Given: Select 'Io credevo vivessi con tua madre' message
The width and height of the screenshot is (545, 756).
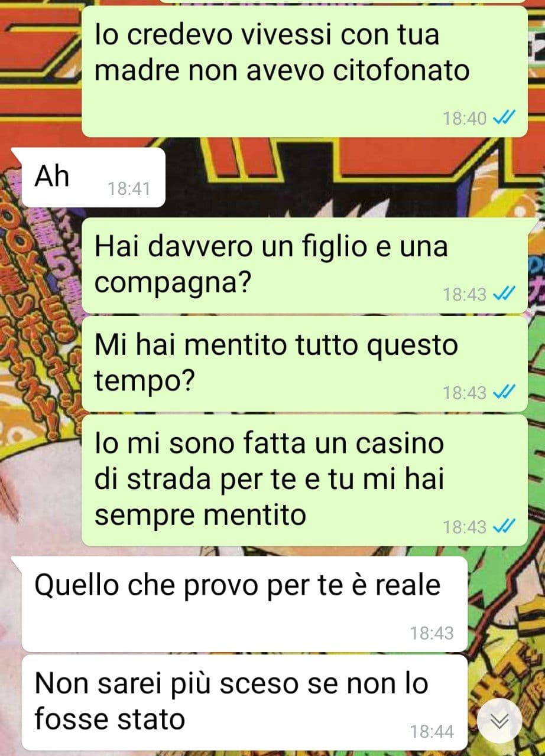Looking at the screenshot, I should tap(304, 71).
